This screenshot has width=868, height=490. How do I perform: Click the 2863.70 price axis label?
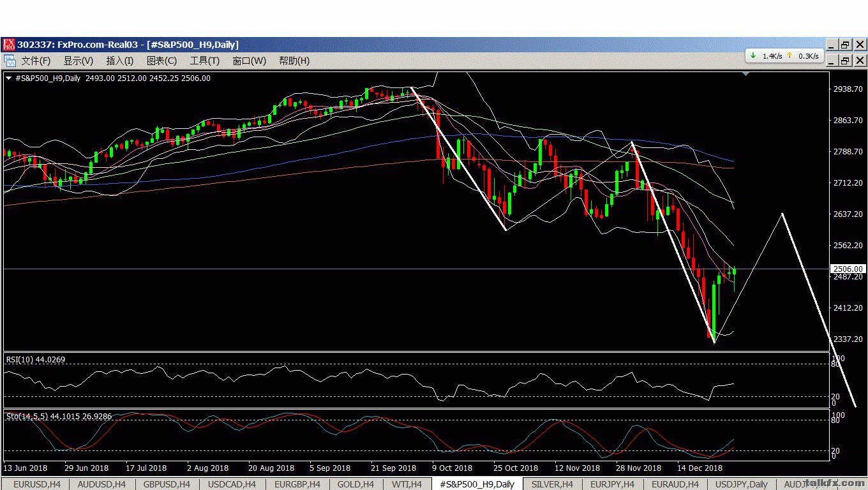(x=848, y=121)
